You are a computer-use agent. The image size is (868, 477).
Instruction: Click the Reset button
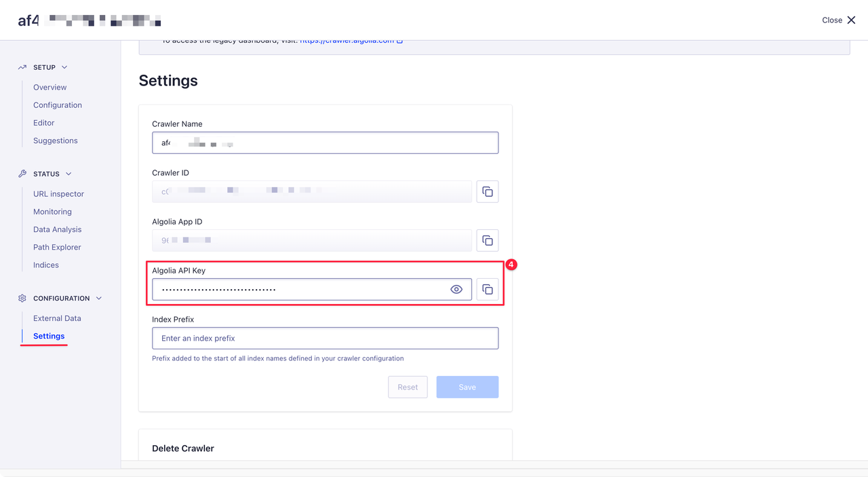pos(408,387)
